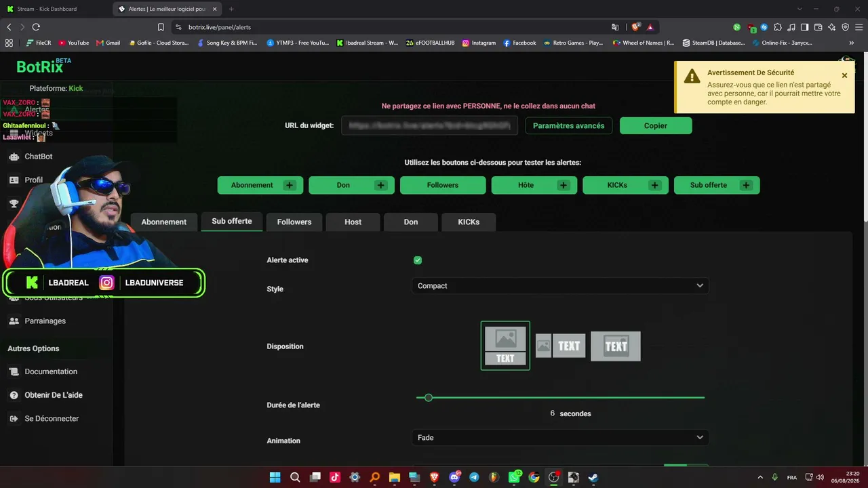Expand the Don test button plus options
The height and width of the screenshot is (488, 868).
tap(380, 185)
